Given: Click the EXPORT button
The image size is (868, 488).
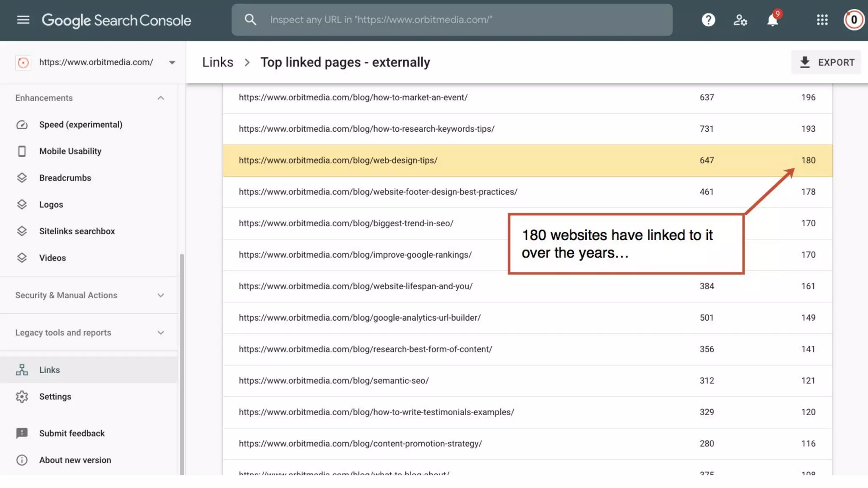Looking at the screenshot, I should (x=826, y=62).
